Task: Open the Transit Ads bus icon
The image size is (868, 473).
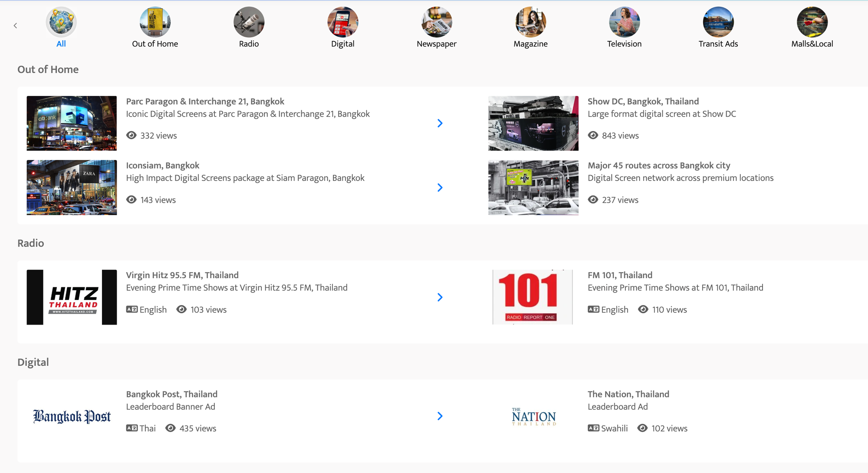Action: click(718, 22)
